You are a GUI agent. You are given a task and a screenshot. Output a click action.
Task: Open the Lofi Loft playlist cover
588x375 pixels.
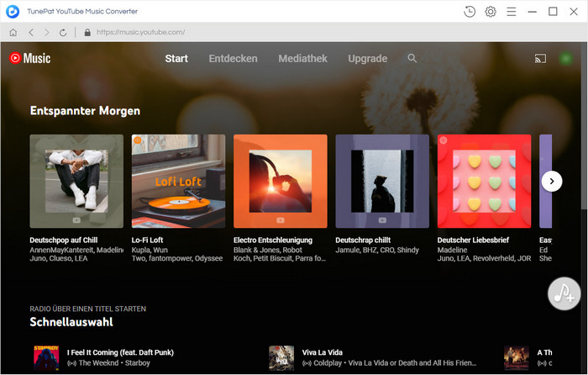(x=178, y=182)
